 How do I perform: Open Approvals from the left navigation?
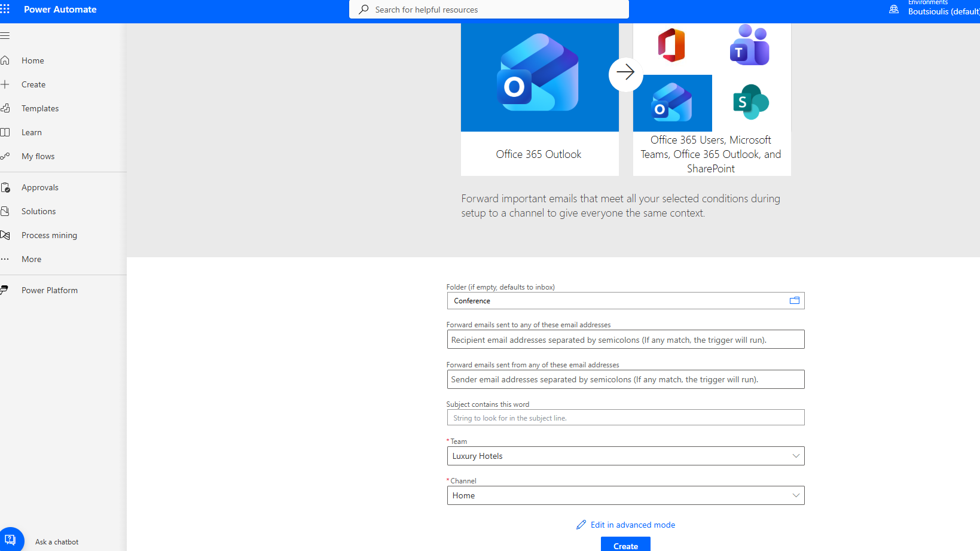[x=40, y=187]
